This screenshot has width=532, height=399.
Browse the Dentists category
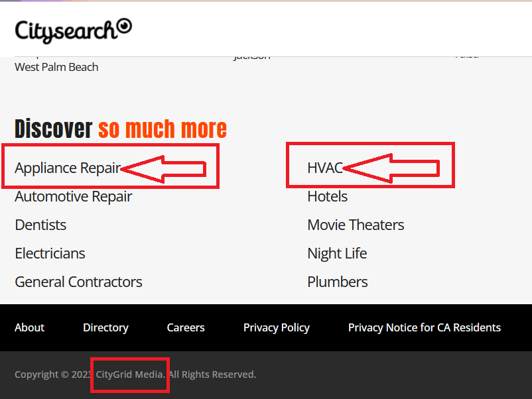40,225
